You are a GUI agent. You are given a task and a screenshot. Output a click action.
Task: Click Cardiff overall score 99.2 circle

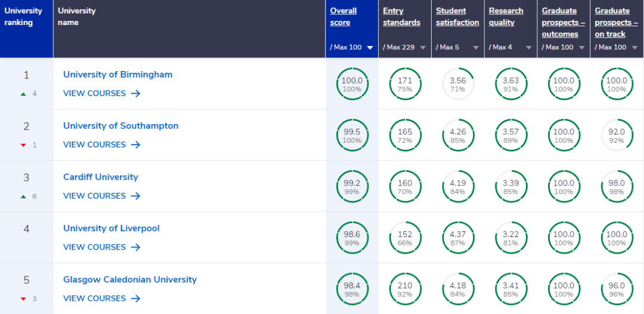[x=352, y=187]
